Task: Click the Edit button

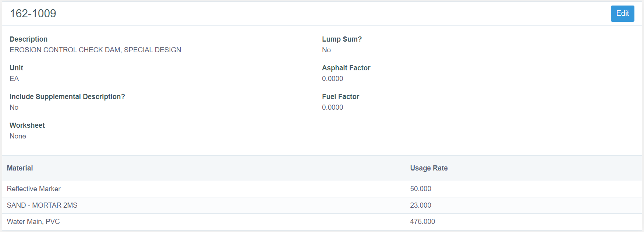Action: 622,14
